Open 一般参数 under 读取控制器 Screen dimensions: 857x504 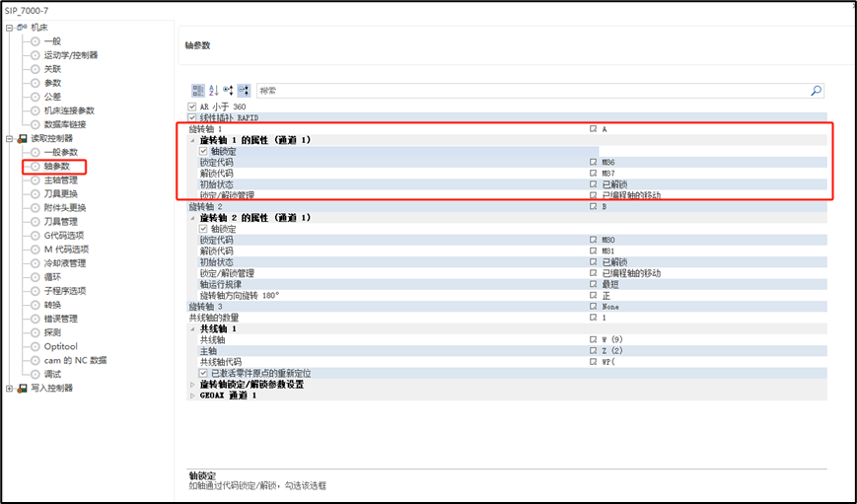point(61,152)
